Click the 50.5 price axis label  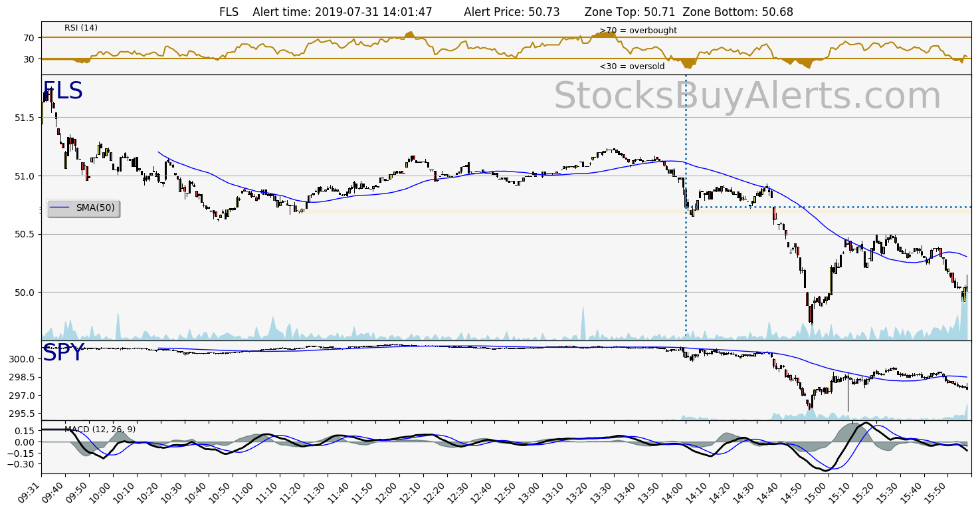pos(24,234)
